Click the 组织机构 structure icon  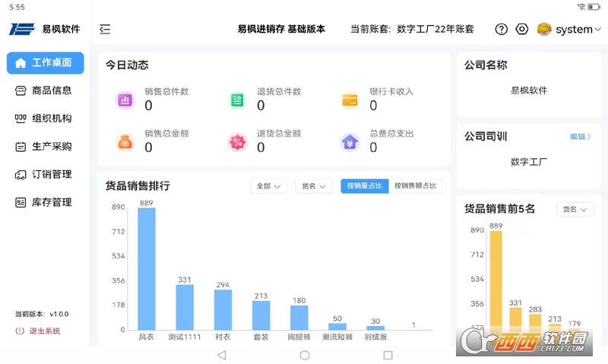(21, 119)
